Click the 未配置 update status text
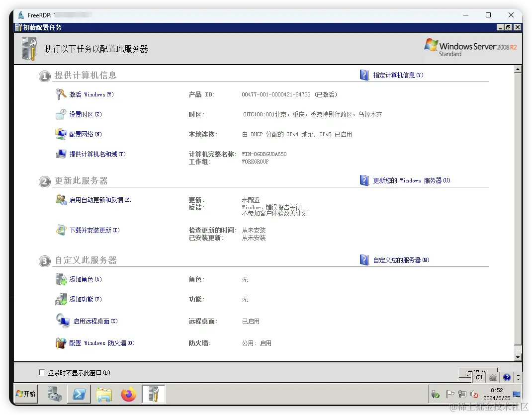Screen dimensions: 532x415 [251, 200]
